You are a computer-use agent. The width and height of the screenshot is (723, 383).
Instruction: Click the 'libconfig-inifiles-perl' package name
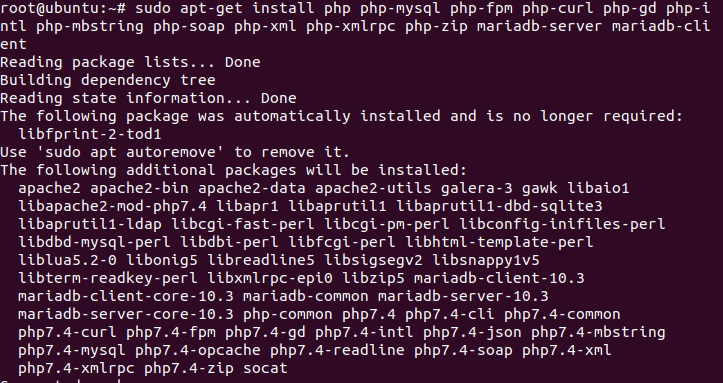pos(562,224)
